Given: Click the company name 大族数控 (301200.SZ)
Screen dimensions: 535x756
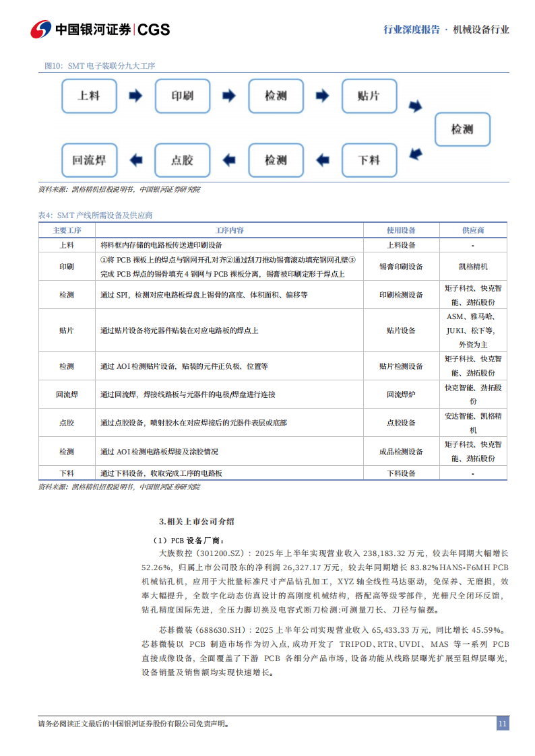Looking at the screenshot, I should [x=201, y=553].
